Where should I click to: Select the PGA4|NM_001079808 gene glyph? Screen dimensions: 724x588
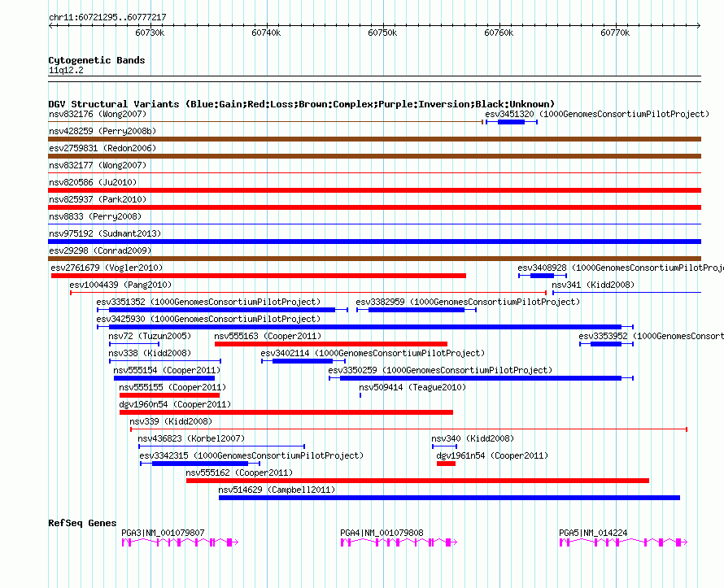399,542
